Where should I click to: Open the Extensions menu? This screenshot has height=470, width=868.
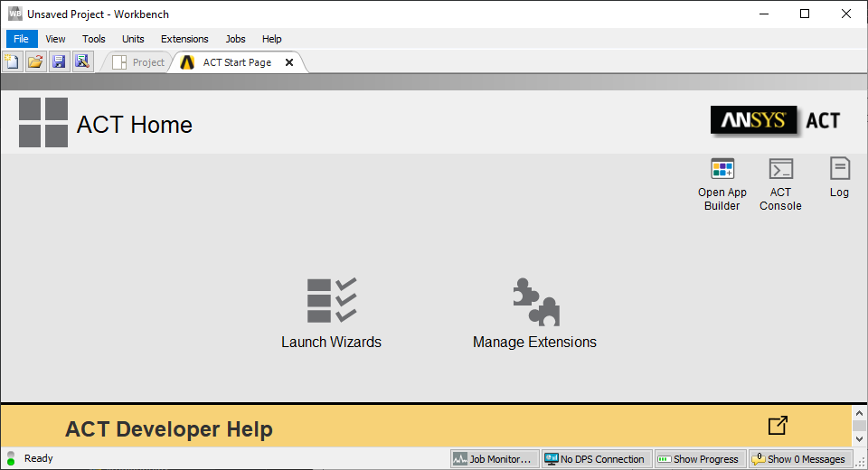[184, 39]
